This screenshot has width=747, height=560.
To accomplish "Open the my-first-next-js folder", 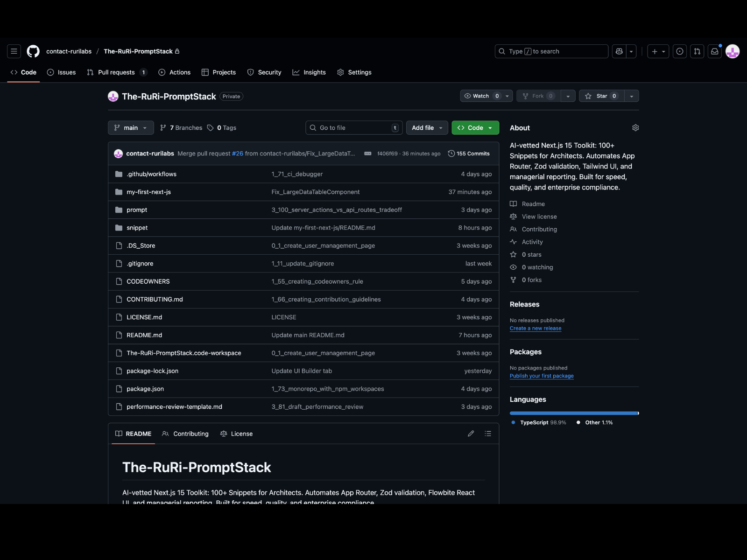I will point(148,192).
